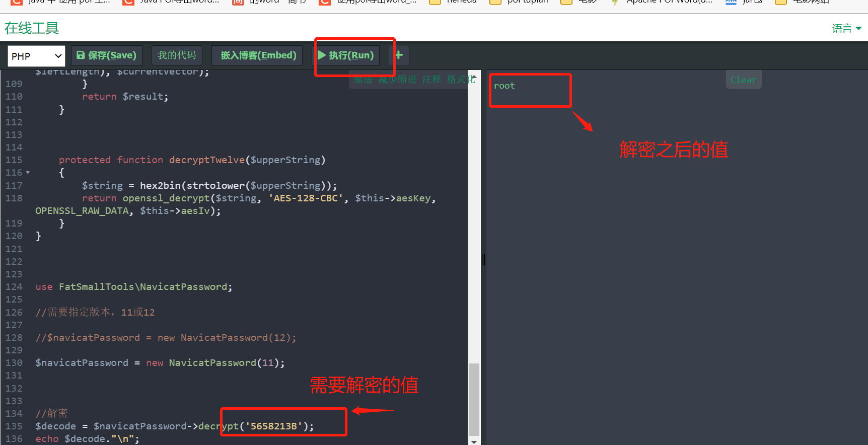Click the editor vertical scrollbar thumb
The width and height of the screenshot is (868, 445).
(474, 399)
